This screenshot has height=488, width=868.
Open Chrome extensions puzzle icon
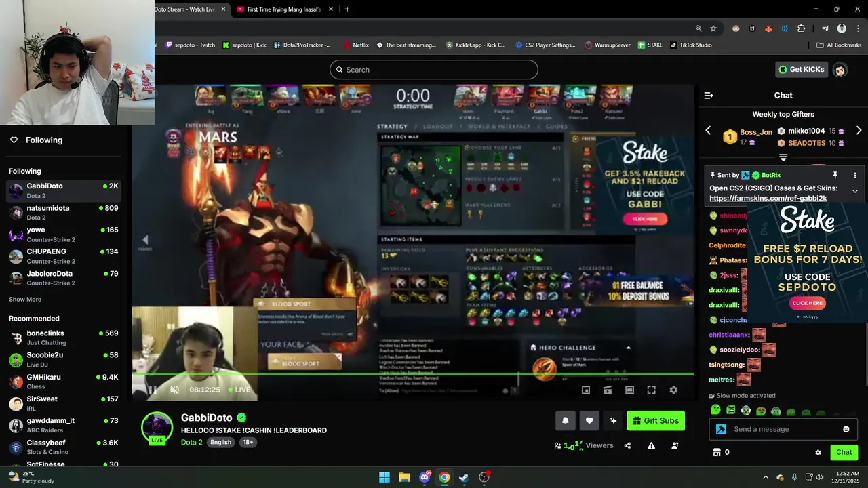tap(801, 28)
